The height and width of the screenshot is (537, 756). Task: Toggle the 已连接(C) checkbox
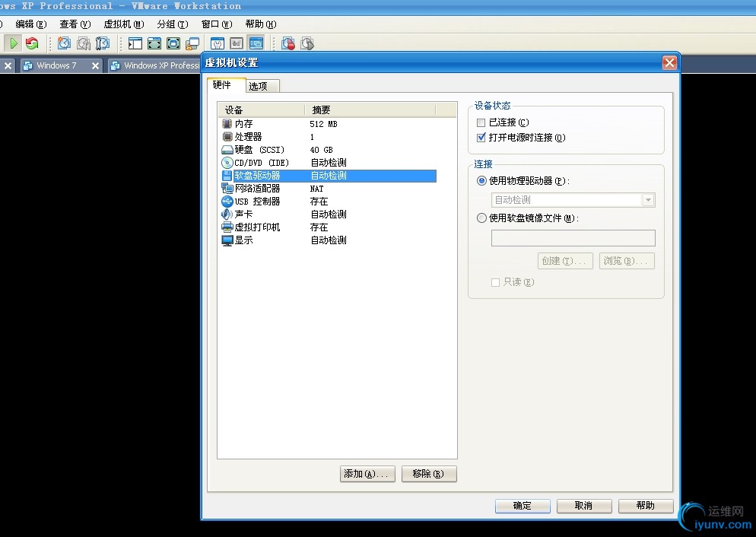coord(481,123)
